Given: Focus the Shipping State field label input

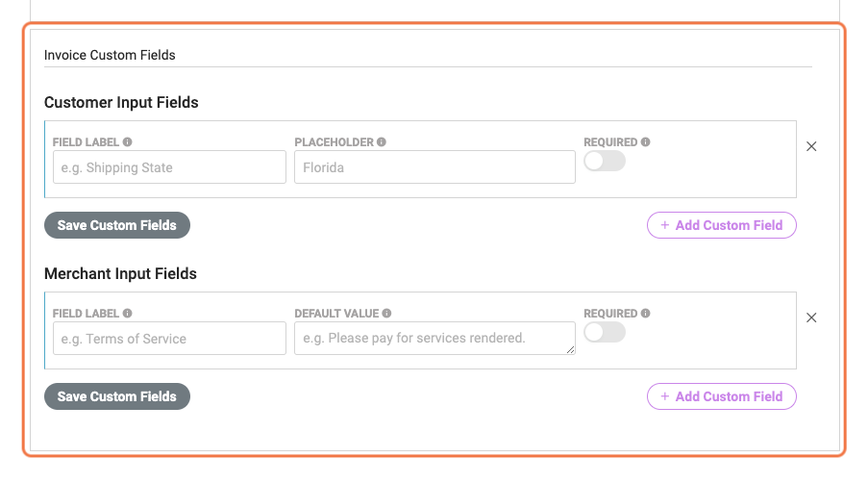Looking at the screenshot, I should click(169, 166).
